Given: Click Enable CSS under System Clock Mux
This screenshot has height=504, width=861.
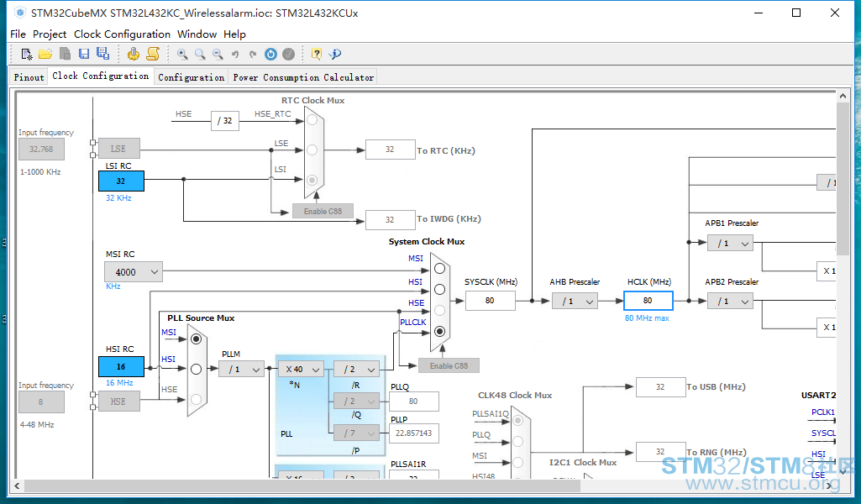Looking at the screenshot, I should tap(449, 365).
